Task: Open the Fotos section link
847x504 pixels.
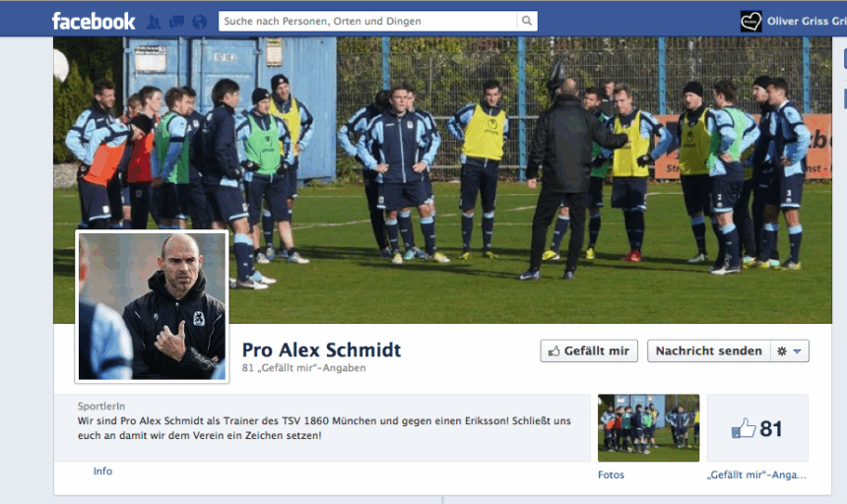Action: (611, 474)
